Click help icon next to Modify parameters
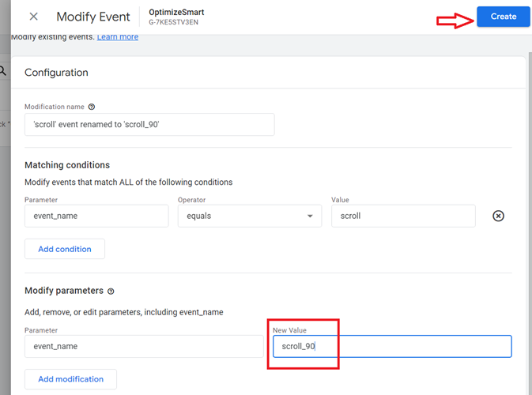532x395 pixels. pyautogui.click(x=111, y=292)
